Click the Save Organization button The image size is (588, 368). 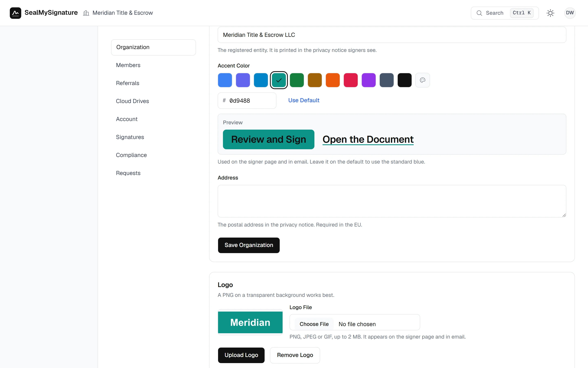[x=249, y=245]
